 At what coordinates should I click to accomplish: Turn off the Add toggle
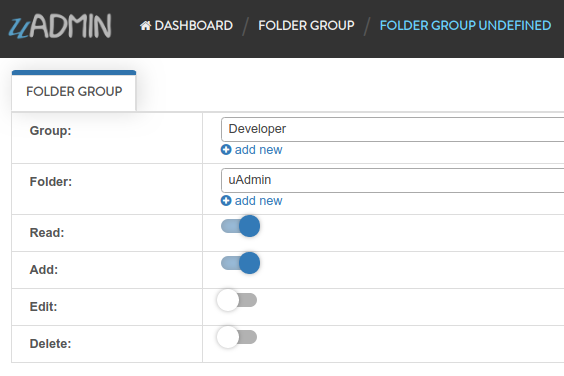240,263
